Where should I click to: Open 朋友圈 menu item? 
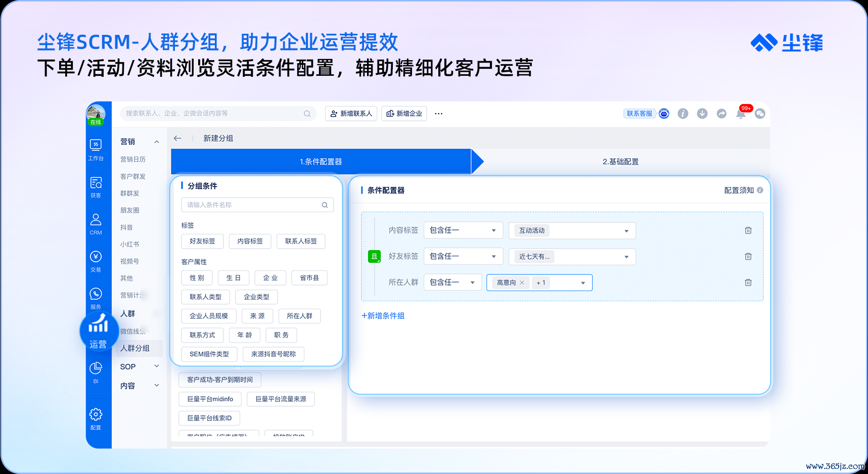[x=130, y=210]
